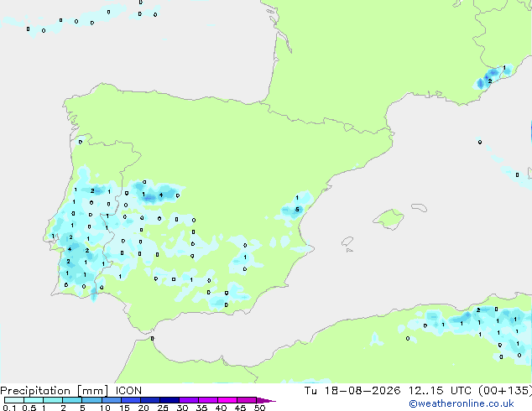The width and height of the screenshot is (532, 411).
Task: Click the 'Precipitation [mm]' title text
Action: (x=55, y=391)
